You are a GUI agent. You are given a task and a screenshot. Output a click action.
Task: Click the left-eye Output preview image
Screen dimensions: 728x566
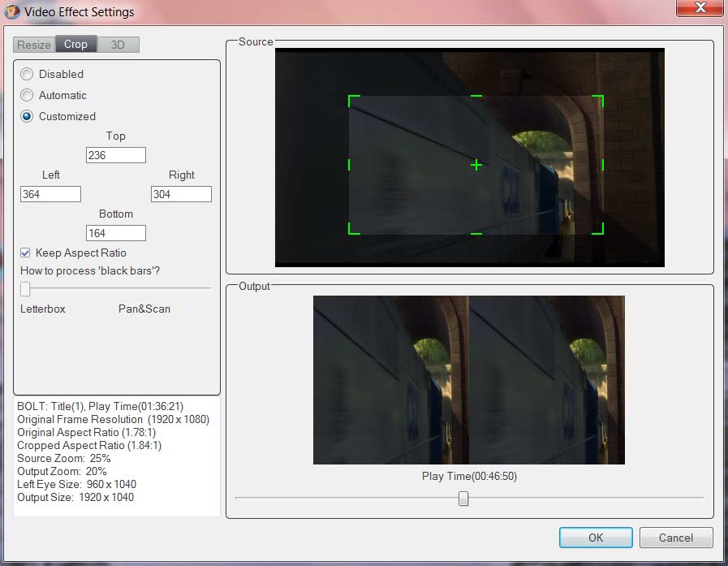pos(391,380)
